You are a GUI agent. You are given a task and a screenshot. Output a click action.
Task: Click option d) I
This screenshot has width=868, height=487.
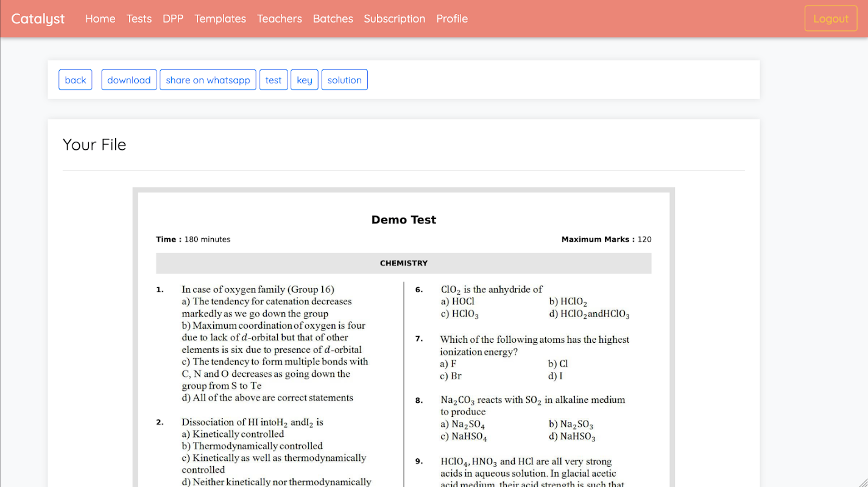tap(556, 376)
